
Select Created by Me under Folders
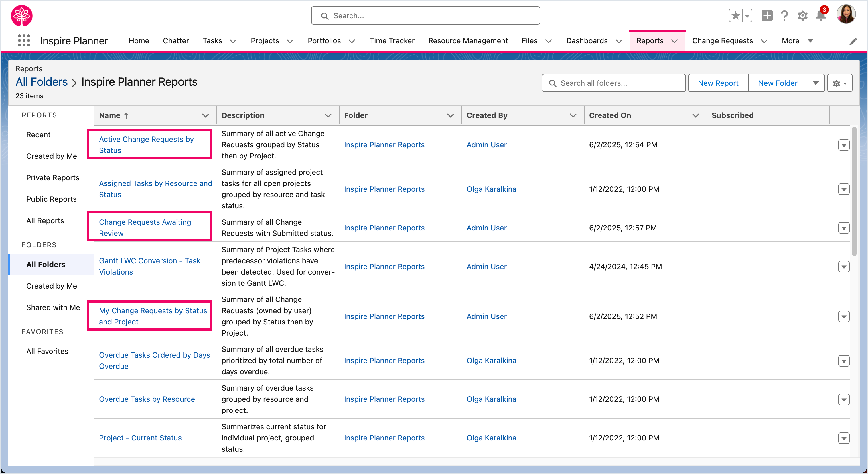tap(52, 286)
